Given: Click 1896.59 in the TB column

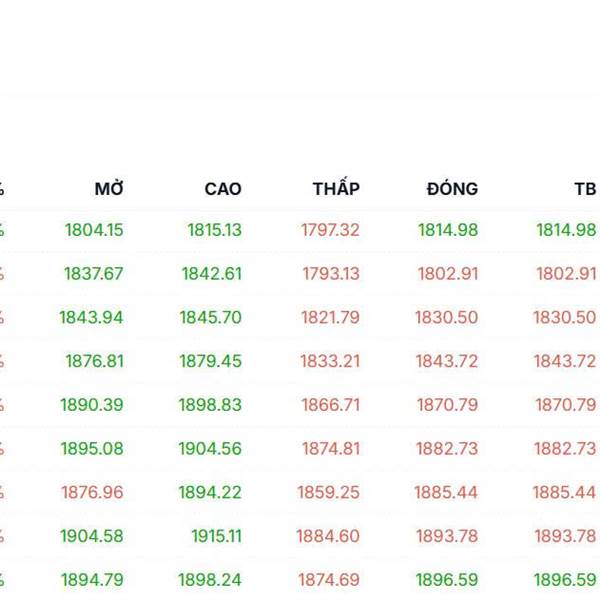Looking at the screenshot, I should click(565, 580).
